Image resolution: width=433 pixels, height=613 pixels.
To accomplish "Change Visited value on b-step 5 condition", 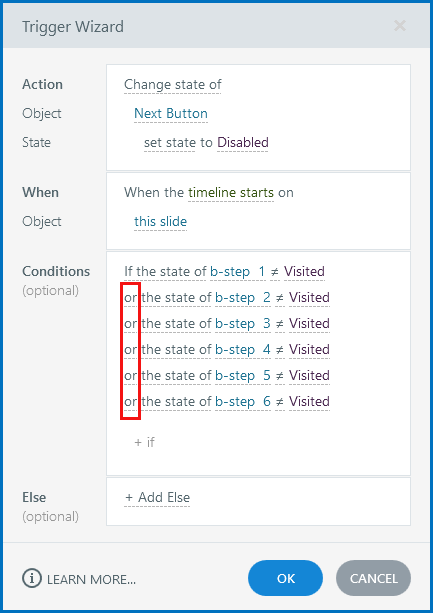I will [x=310, y=376].
